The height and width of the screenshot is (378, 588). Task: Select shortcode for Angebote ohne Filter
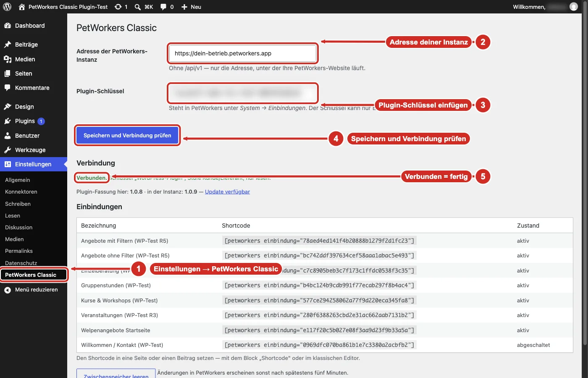(x=319, y=256)
